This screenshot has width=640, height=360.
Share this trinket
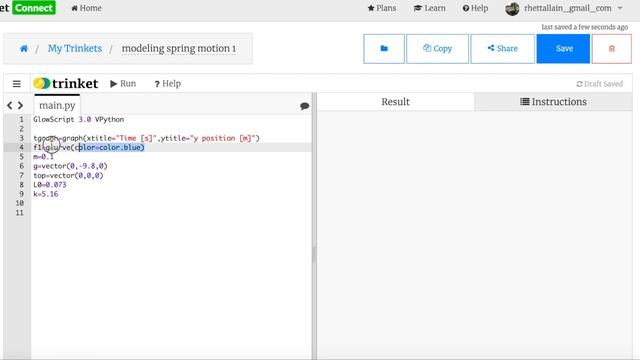tap(502, 49)
